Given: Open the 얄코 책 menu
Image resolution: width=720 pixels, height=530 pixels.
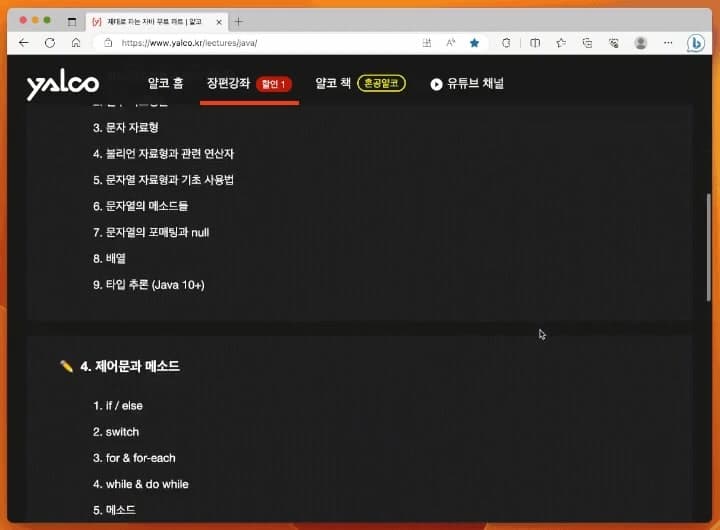Looking at the screenshot, I should pos(333,83).
